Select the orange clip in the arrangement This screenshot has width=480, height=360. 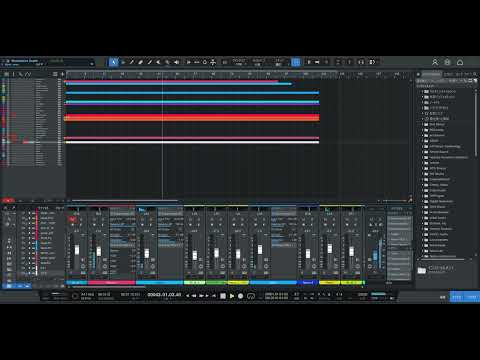click(192, 118)
